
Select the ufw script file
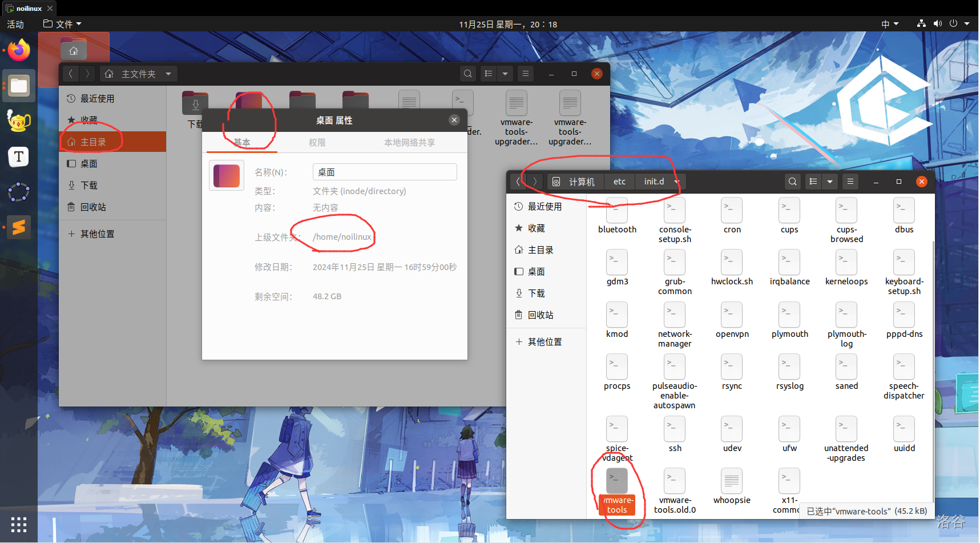(789, 435)
